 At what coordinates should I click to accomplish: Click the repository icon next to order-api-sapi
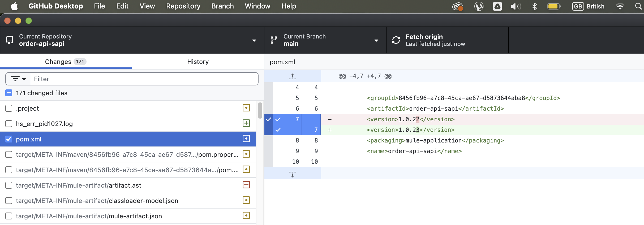pos(10,40)
